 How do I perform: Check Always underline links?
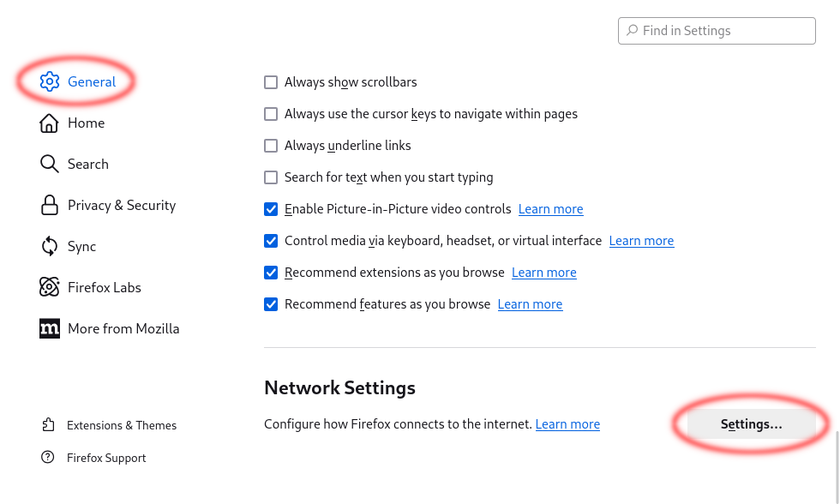click(x=271, y=146)
